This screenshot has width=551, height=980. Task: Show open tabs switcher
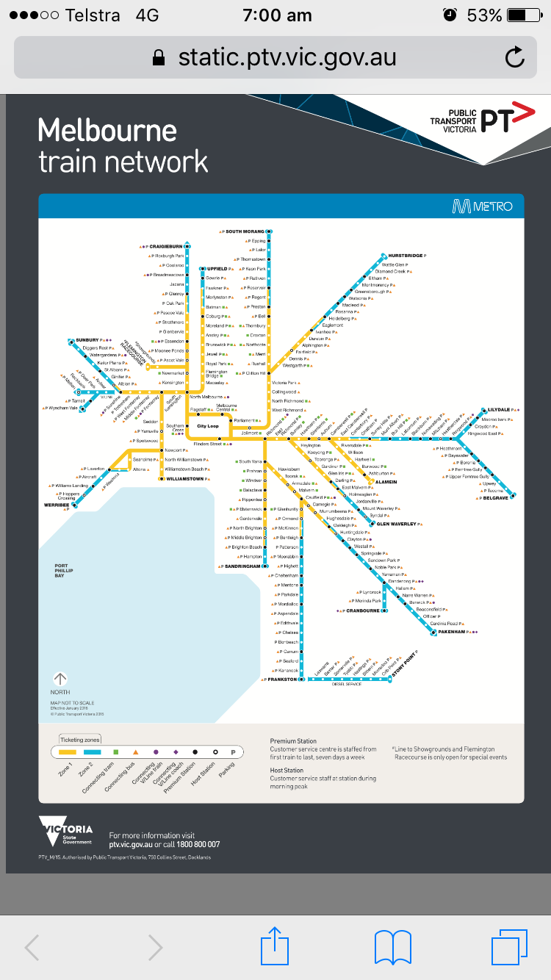pyautogui.click(x=509, y=946)
